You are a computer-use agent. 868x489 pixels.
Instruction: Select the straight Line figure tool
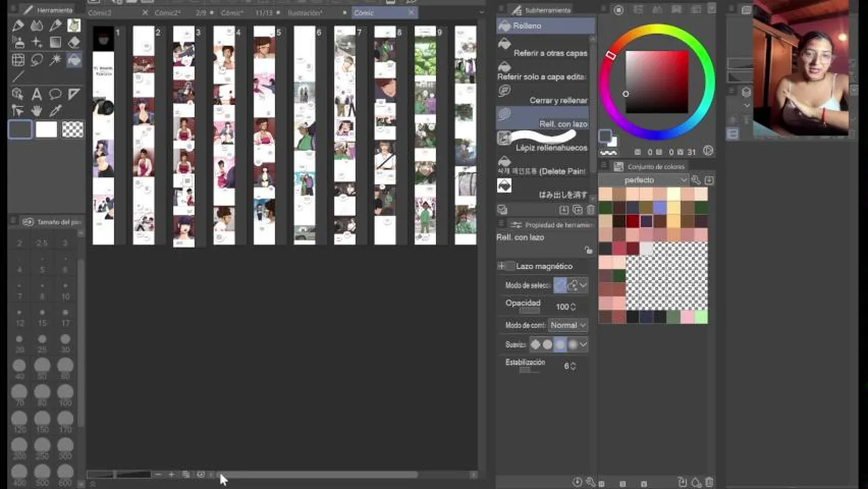18,77
